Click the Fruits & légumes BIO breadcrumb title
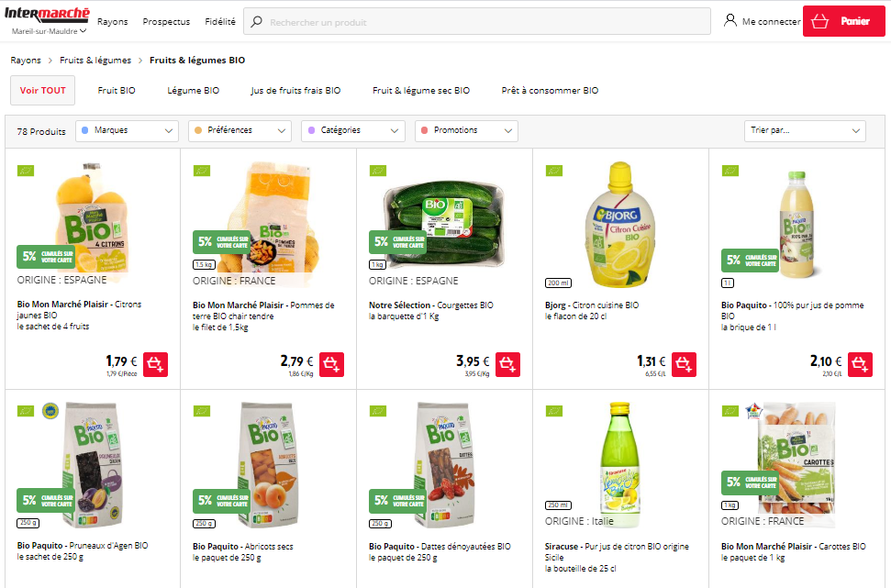Screen dimensions: 891x588 [197, 61]
